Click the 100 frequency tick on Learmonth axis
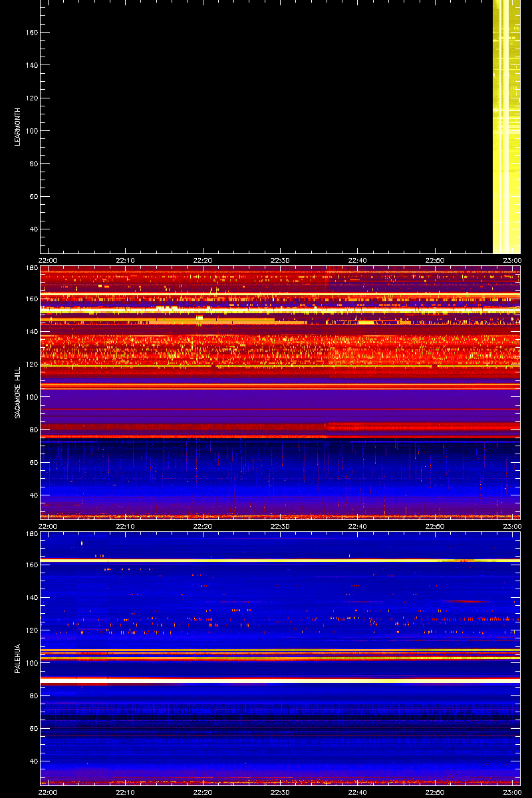The height and width of the screenshot is (798, 532). pyautogui.click(x=31, y=131)
